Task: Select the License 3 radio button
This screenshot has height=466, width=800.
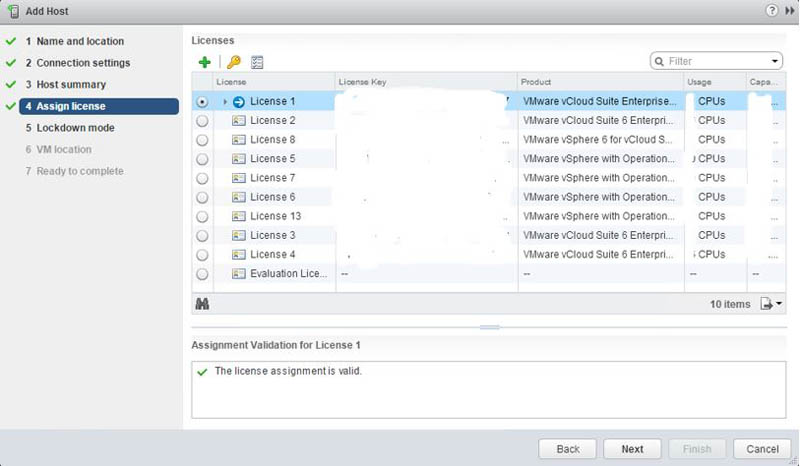Action: click(x=202, y=236)
